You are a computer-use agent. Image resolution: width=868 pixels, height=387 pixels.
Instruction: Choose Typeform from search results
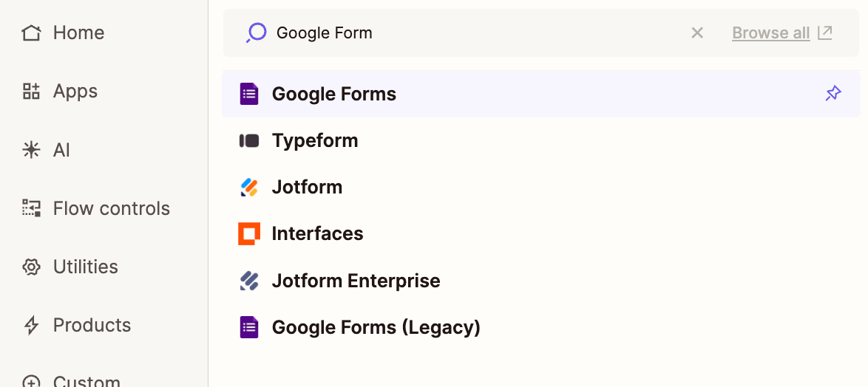[315, 140]
